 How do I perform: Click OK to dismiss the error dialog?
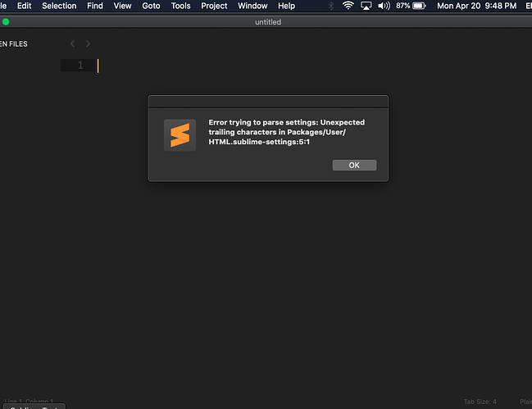[354, 165]
